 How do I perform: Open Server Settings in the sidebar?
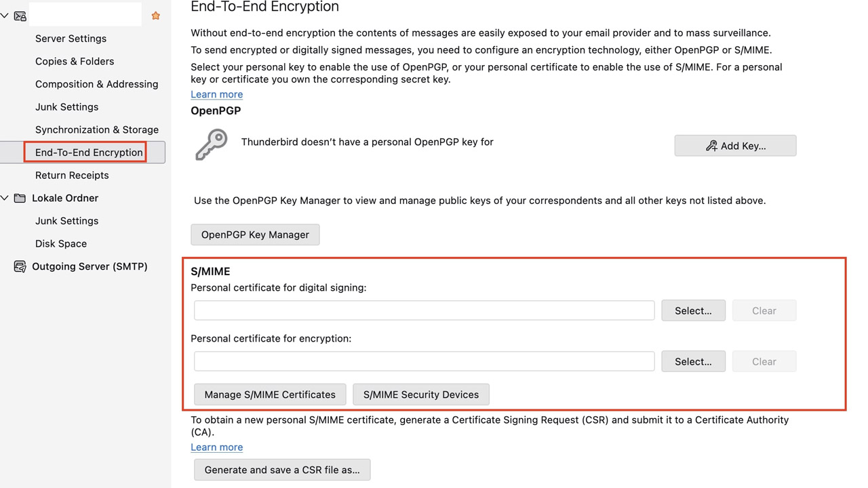click(71, 39)
